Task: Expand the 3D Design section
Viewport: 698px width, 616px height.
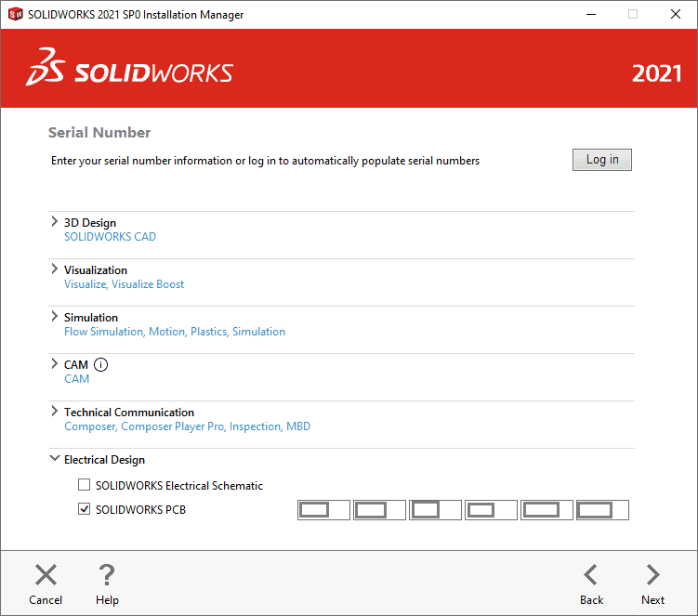Action: click(x=54, y=221)
